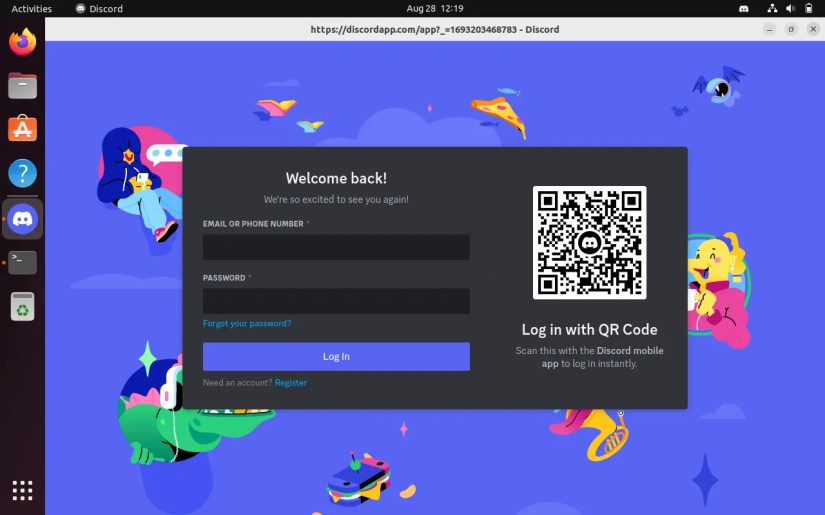Open the Files manager in dock
This screenshot has width=825, height=515.
pyautogui.click(x=23, y=86)
